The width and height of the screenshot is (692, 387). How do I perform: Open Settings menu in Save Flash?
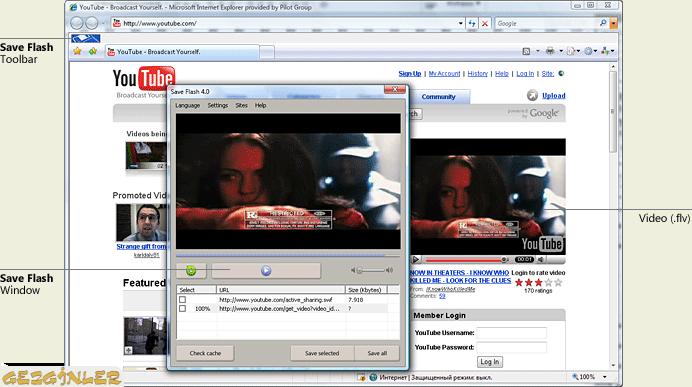(218, 105)
